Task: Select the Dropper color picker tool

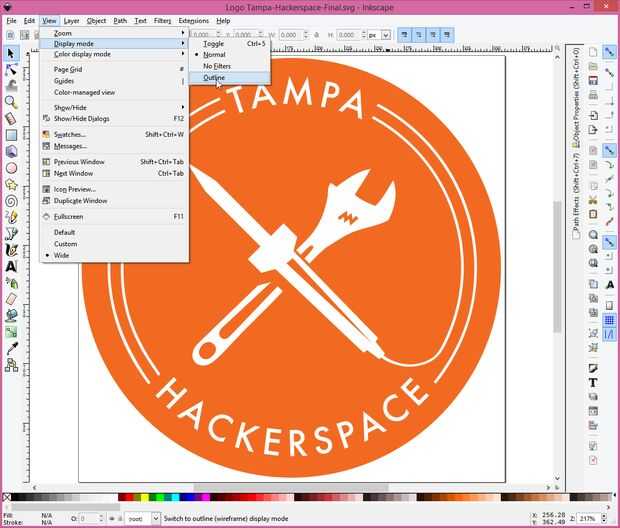Action: coord(11,348)
